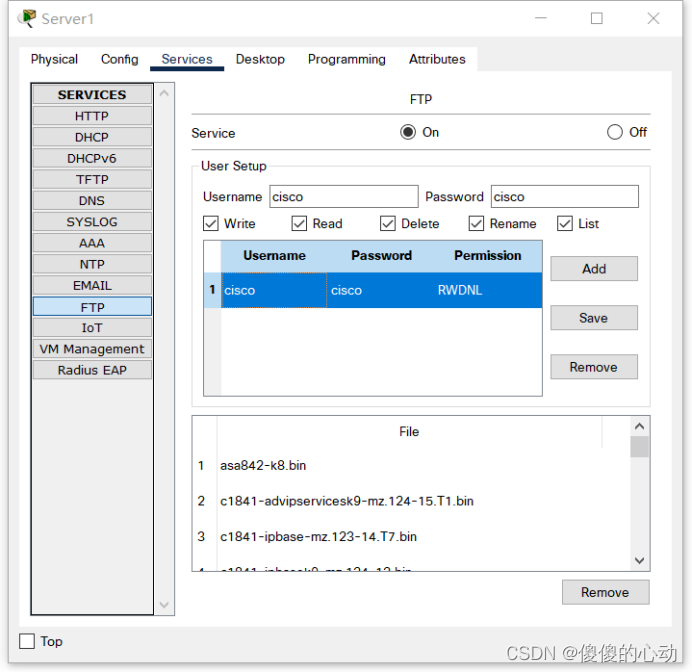Image resolution: width=692 pixels, height=672 pixels.
Task: Select the FTP service
Action: click(x=92, y=307)
